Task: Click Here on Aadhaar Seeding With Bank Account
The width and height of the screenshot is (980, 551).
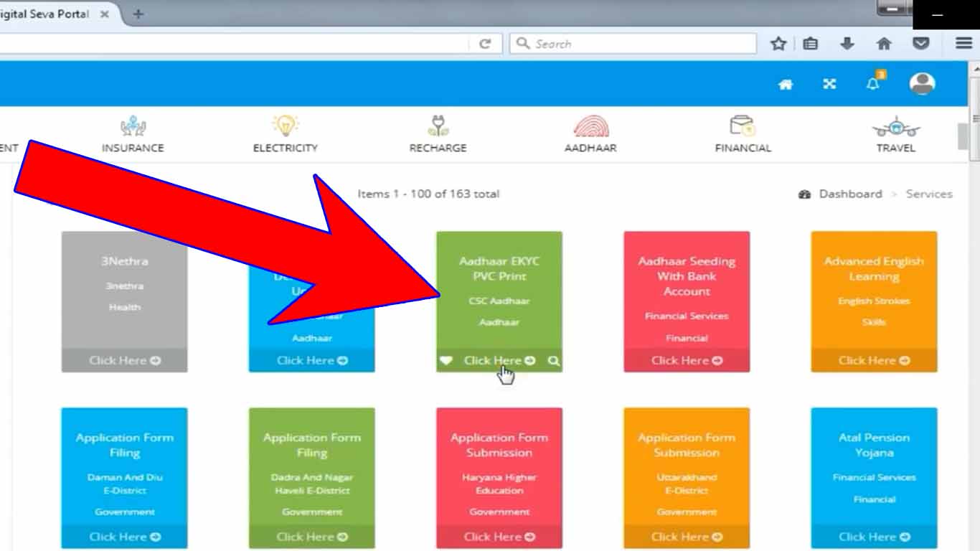Action: tap(687, 360)
